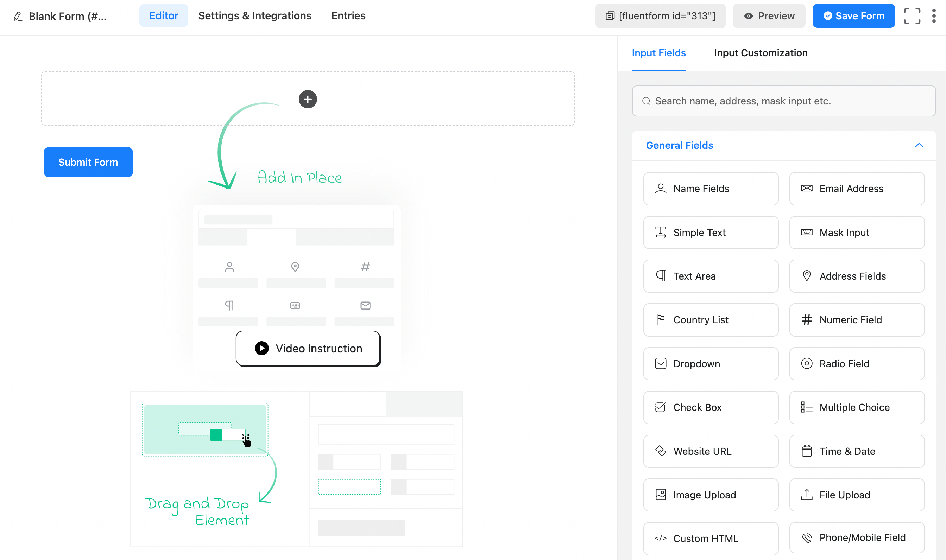
Task: Click the General Fields heading
Action: click(x=680, y=145)
